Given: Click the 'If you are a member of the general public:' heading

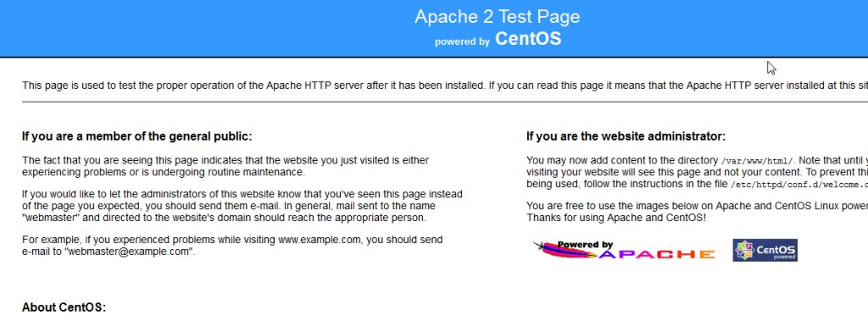Looking at the screenshot, I should [x=136, y=136].
